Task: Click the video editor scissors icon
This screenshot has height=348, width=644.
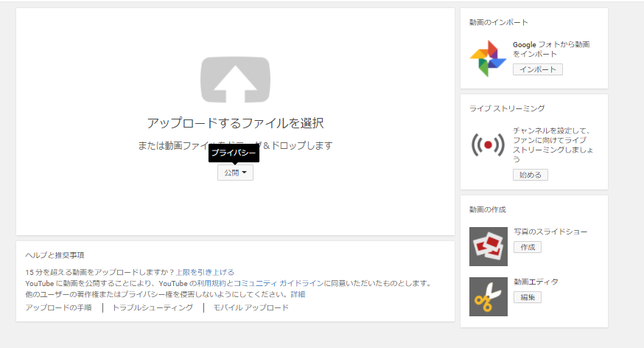Action: click(x=489, y=296)
